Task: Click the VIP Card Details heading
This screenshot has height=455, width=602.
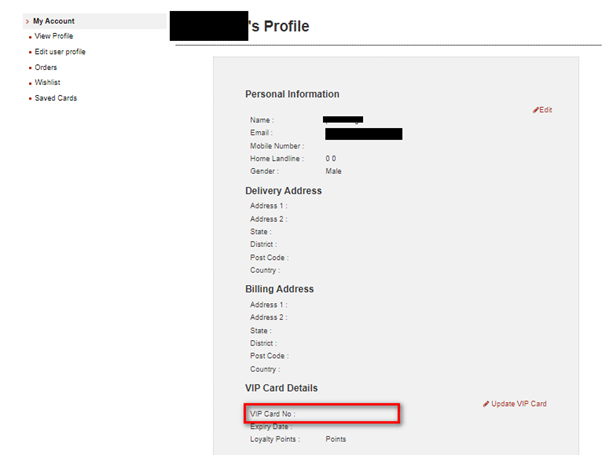Action: (281, 388)
